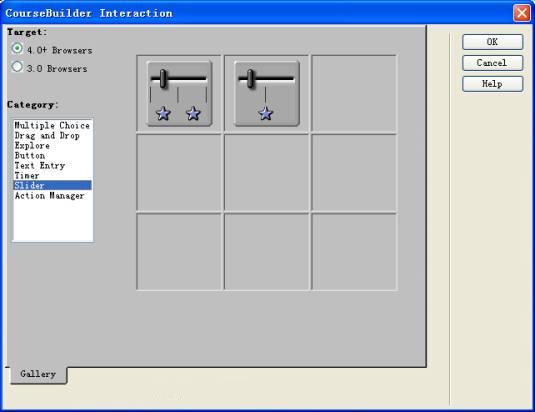This screenshot has width=535, height=412.
Task: Click the empty white area of the Category list
Action: pyautogui.click(x=53, y=221)
